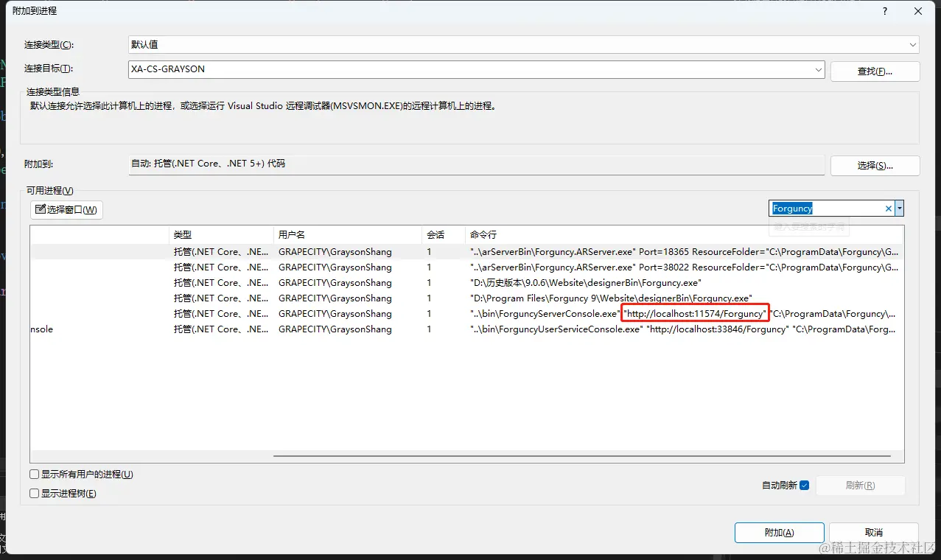Click the 附加到 code type field
This screenshot has width=941, height=560.
point(476,164)
